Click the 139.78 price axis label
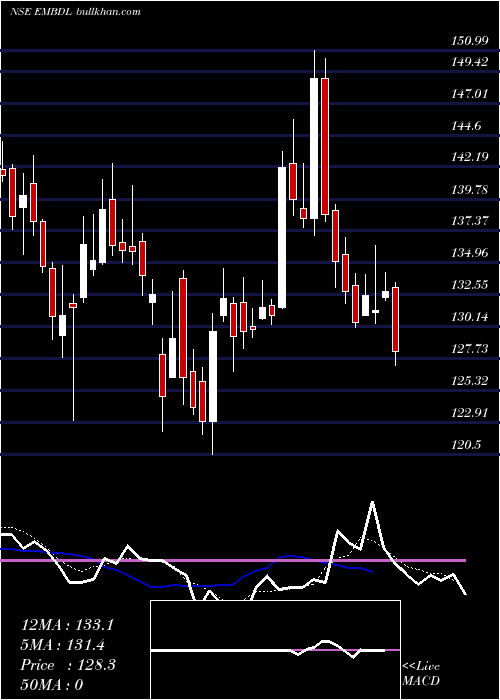 click(x=469, y=190)
